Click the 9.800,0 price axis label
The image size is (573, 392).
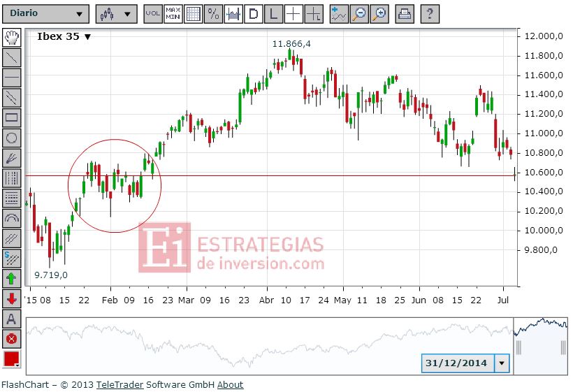pyautogui.click(x=541, y=250)
